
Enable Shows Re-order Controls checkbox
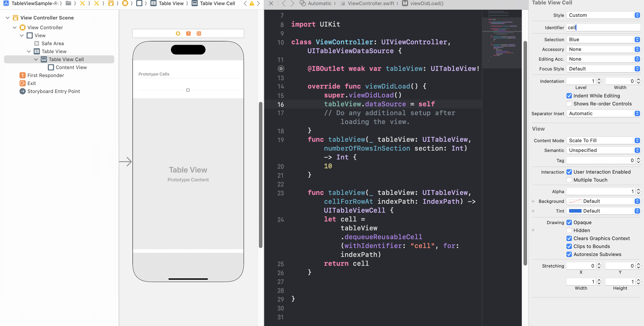point(569,104)
